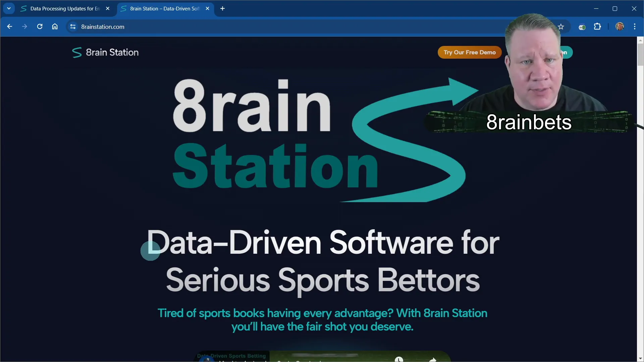
Task: Click the page scrollbar down arrow
Action: point(640,359)
